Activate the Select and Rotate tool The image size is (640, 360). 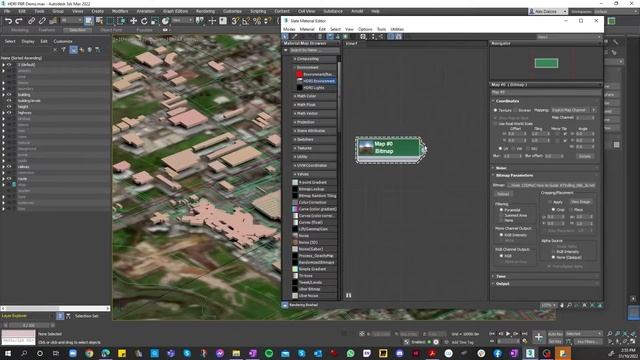coord(144,21)
